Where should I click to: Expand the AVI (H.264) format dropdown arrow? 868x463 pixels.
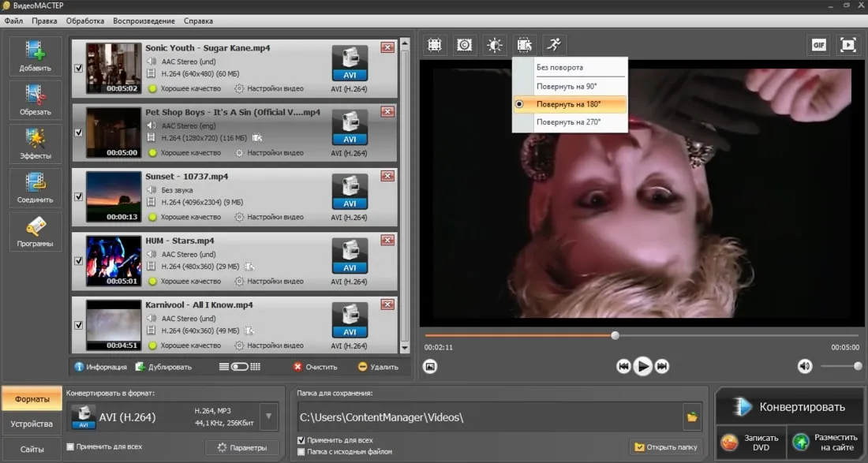click(268, 416)
